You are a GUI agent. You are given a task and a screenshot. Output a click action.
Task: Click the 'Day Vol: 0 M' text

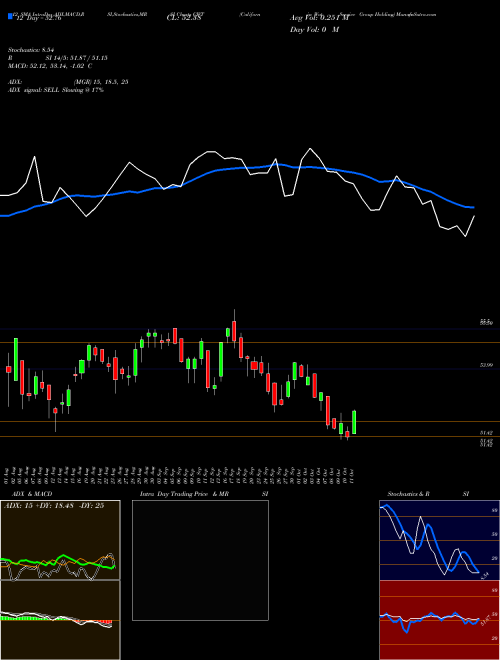point(314,30)
